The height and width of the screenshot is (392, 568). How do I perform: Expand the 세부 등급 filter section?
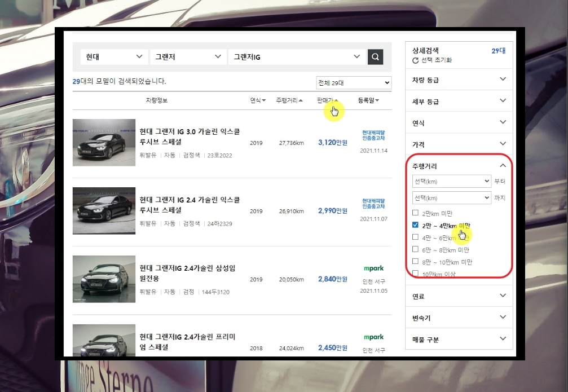click(459, 101)
